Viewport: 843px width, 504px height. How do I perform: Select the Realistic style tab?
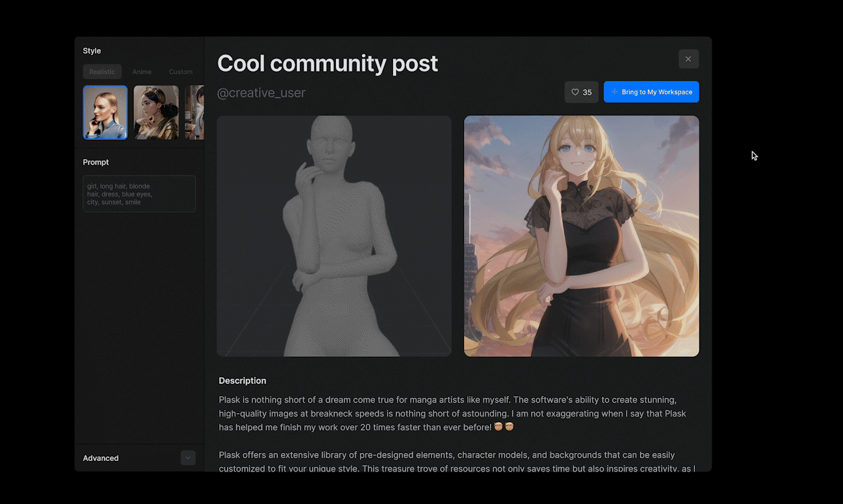click(x=102, y=72)
